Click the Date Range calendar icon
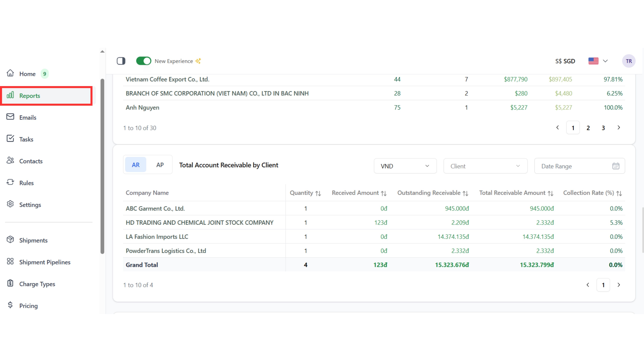The width and height of the screenshot is (644, 362). [616, 166]
